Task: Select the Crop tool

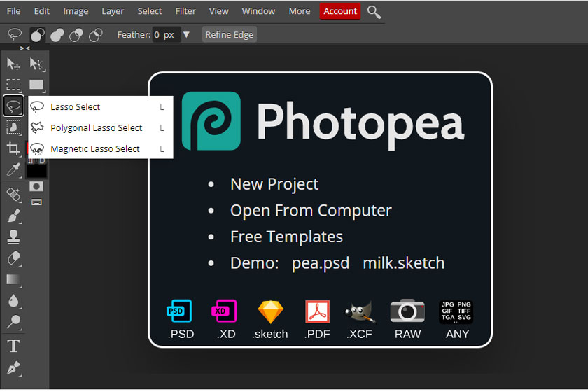Action: coord(13,148)
